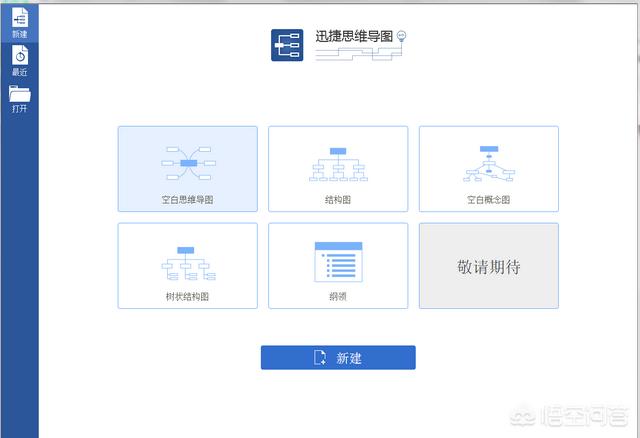Click the 空白思维导图 template label
Viewport: 640px width, 438px height.
point(188,200)
